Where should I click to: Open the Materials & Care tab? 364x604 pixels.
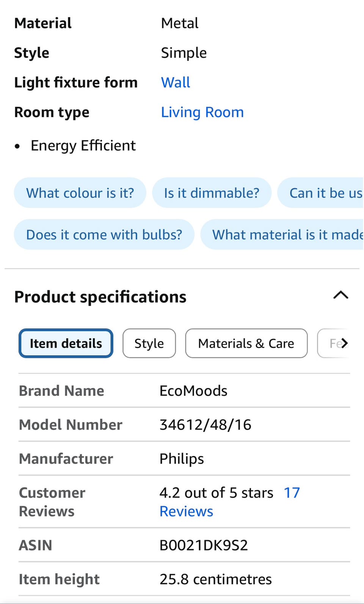pyautogui.click(x=246, y=343)
